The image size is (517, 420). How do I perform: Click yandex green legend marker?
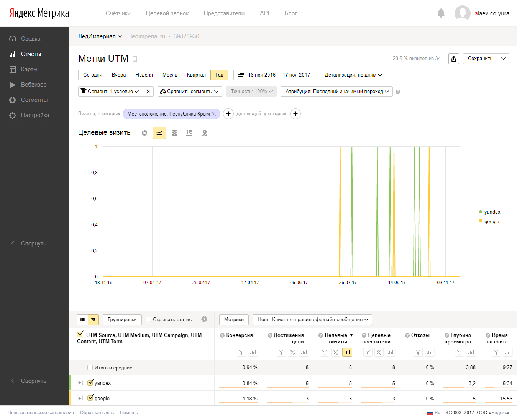(481, 212)
